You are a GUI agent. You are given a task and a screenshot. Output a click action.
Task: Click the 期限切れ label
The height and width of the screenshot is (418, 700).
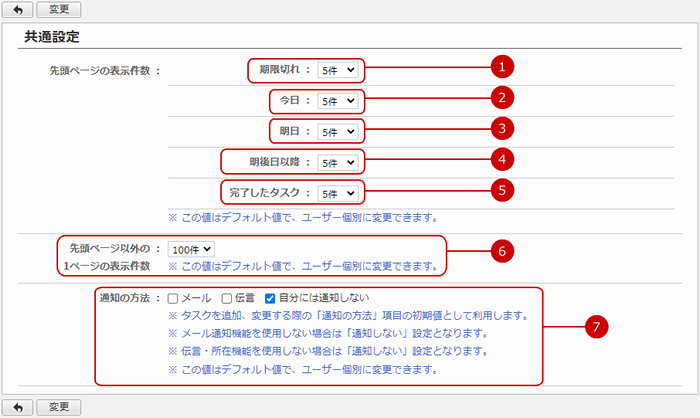click(x=280, y=69)
